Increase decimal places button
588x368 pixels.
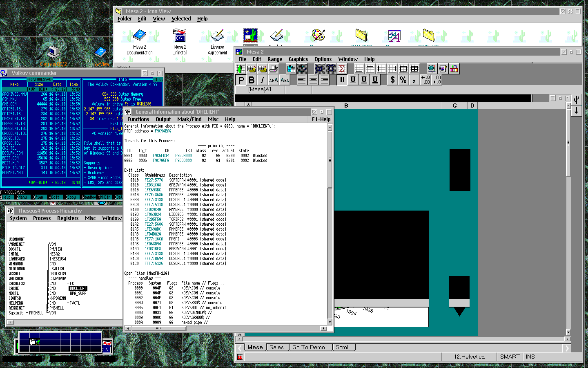425,80
